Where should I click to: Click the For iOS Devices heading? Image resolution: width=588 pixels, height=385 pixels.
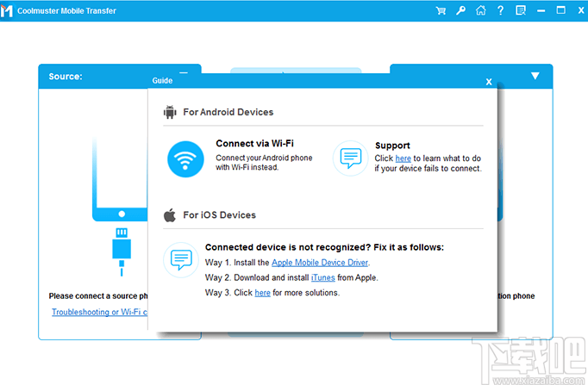pos(219,215)
